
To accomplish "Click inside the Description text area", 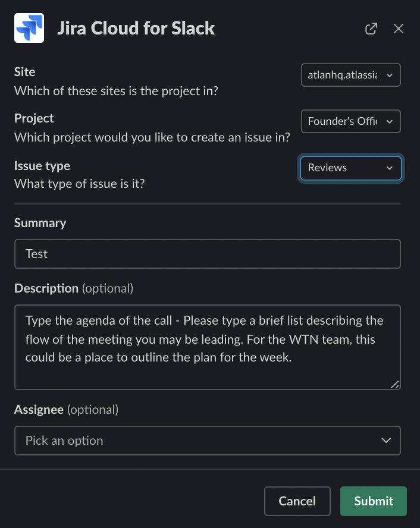I will point(207,347).
